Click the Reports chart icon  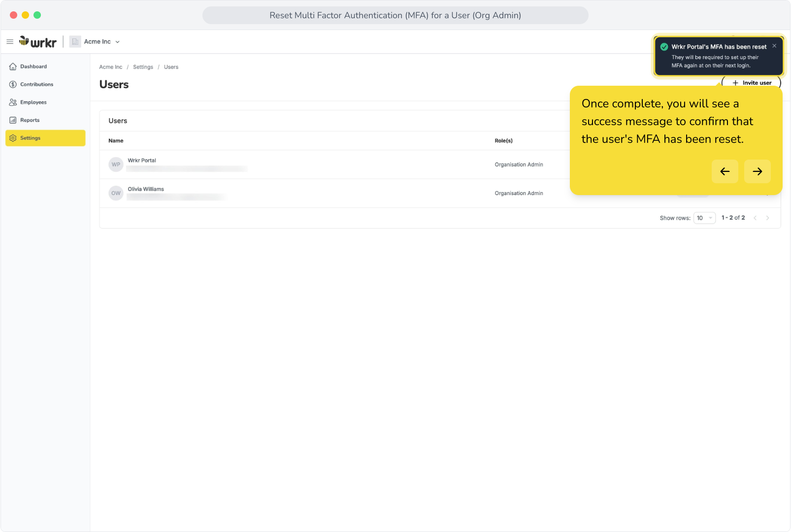point(13,120)
